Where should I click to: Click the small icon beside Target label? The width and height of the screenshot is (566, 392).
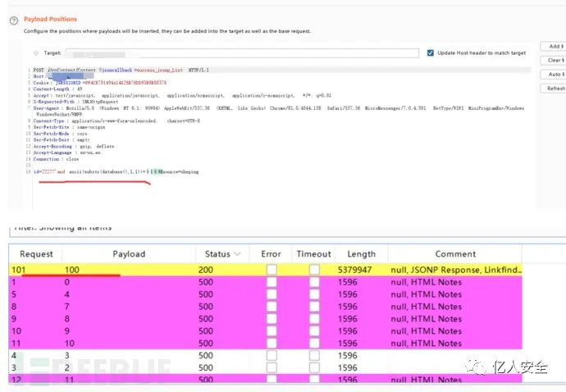pos(36,53)
